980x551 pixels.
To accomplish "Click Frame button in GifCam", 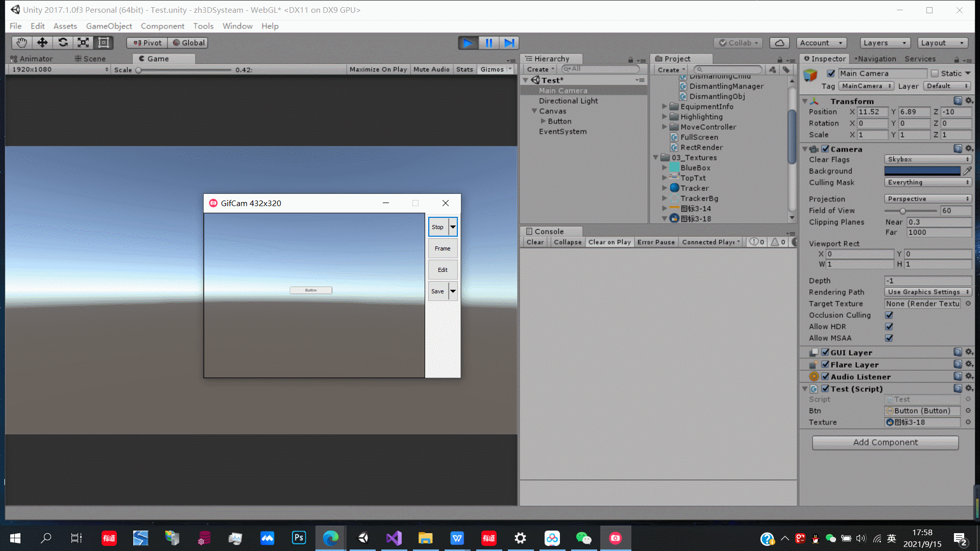I will (442, 248).
